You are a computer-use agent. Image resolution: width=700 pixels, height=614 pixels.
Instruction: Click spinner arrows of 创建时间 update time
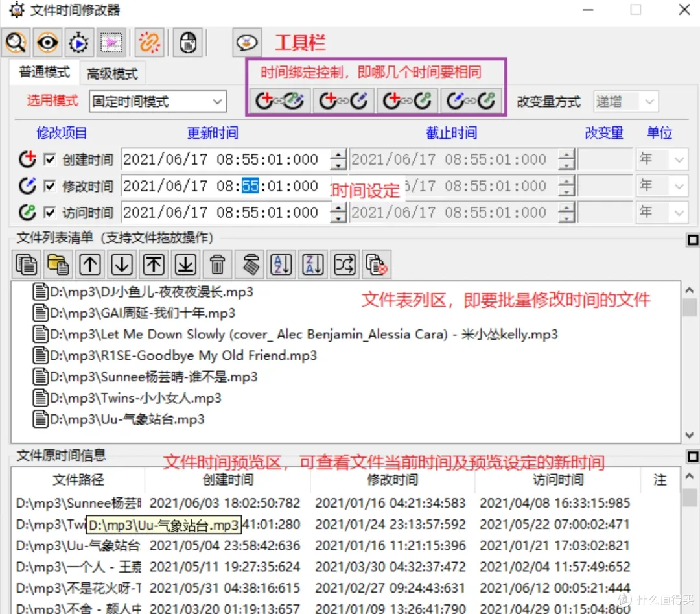338,159
